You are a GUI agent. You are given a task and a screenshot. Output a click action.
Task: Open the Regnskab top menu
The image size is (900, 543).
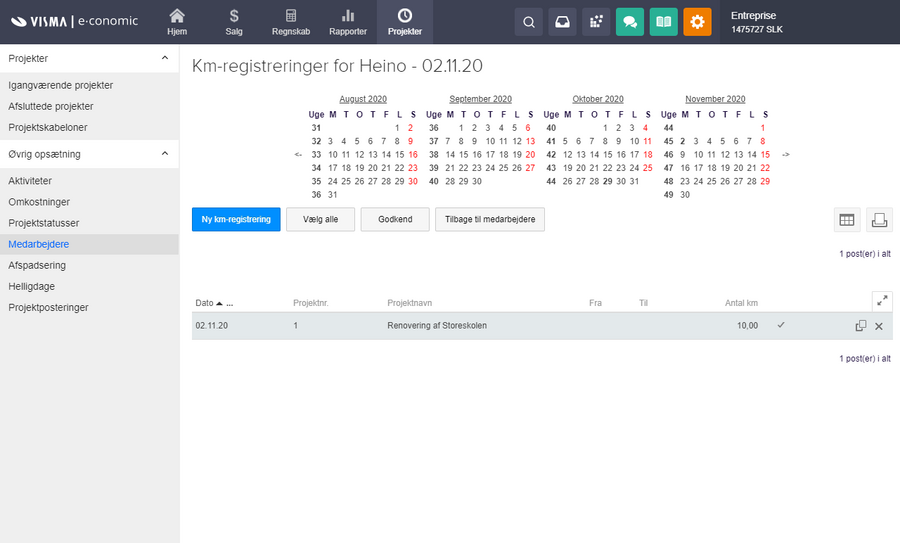coord(291,22)
